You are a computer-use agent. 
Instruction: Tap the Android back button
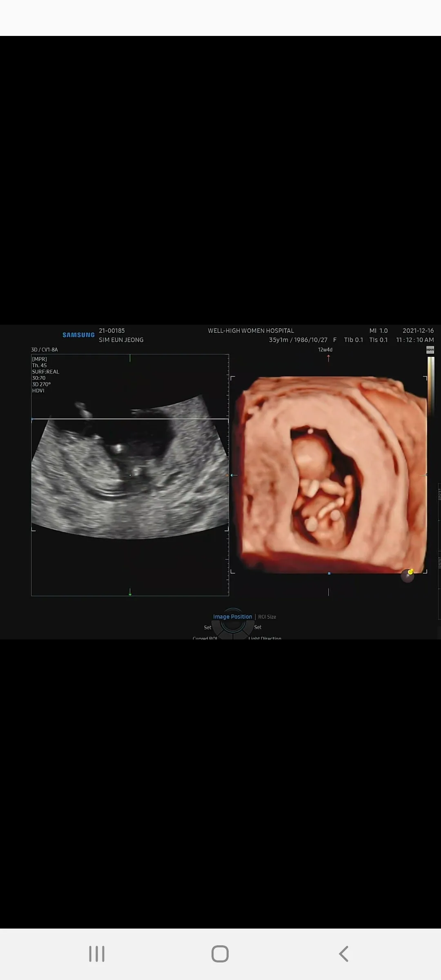[344, 954]
